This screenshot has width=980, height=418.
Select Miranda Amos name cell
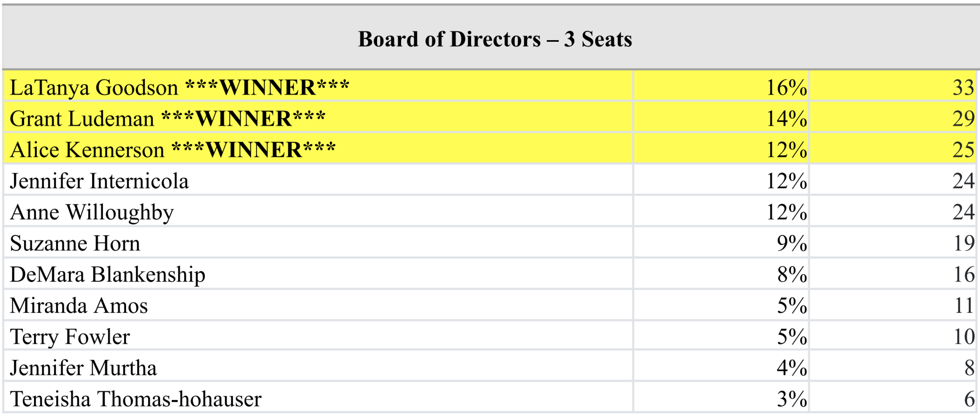tap(318, 305)
